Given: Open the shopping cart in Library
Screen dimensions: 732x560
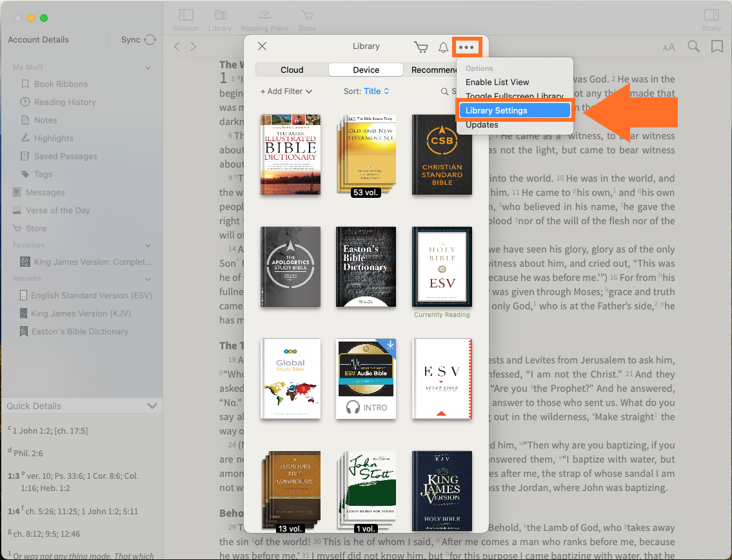Looking at the screenshot, I should [x=420, y=46].
